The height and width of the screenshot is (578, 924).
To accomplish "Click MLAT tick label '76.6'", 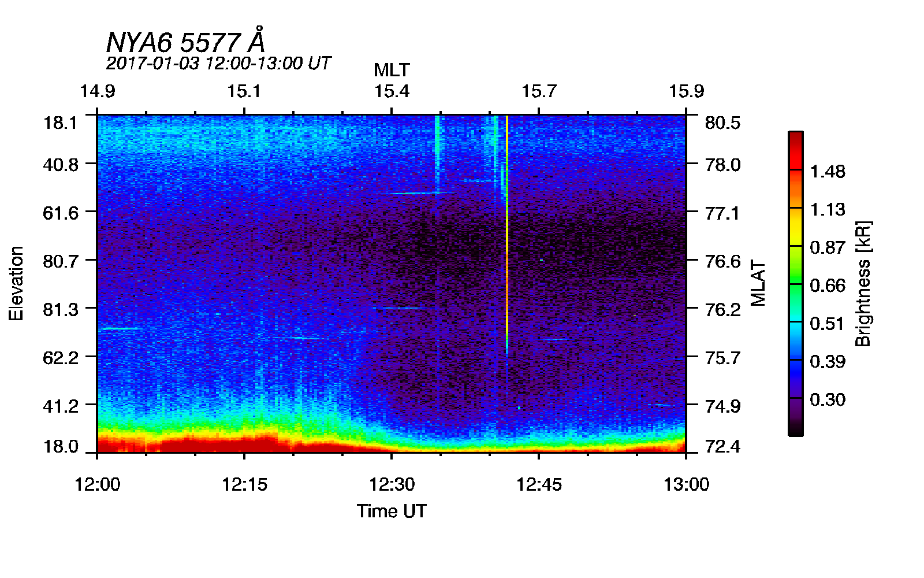I will point(722,261).
